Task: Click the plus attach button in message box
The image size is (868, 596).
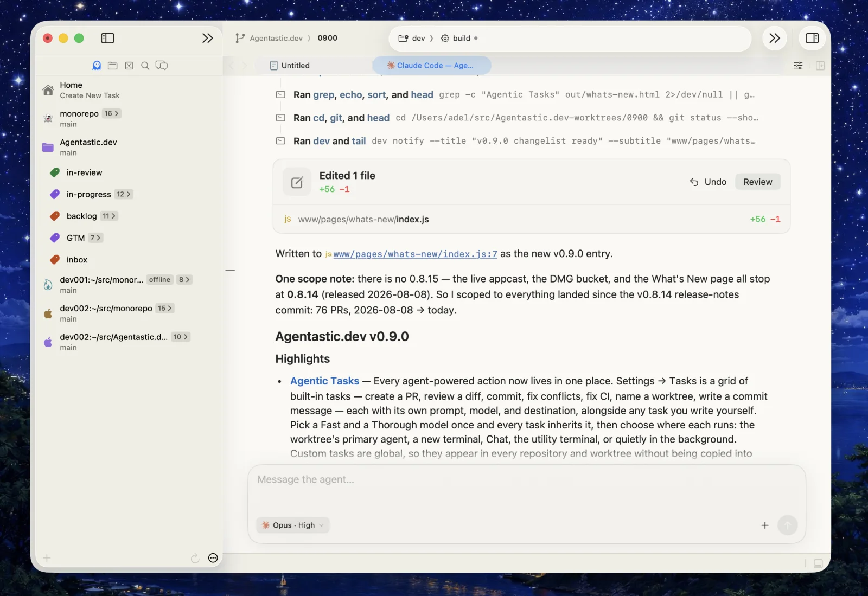Action: 765,525
